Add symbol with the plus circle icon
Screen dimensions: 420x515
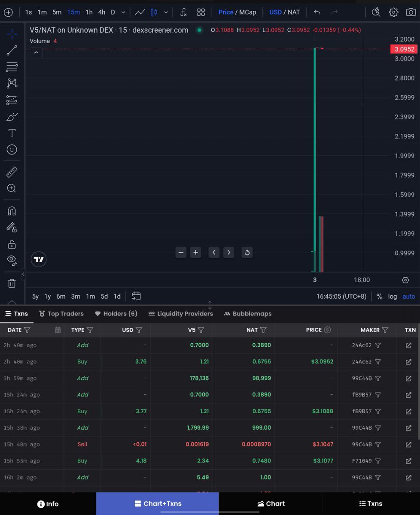pyautogui.click(x=8, y=12)
